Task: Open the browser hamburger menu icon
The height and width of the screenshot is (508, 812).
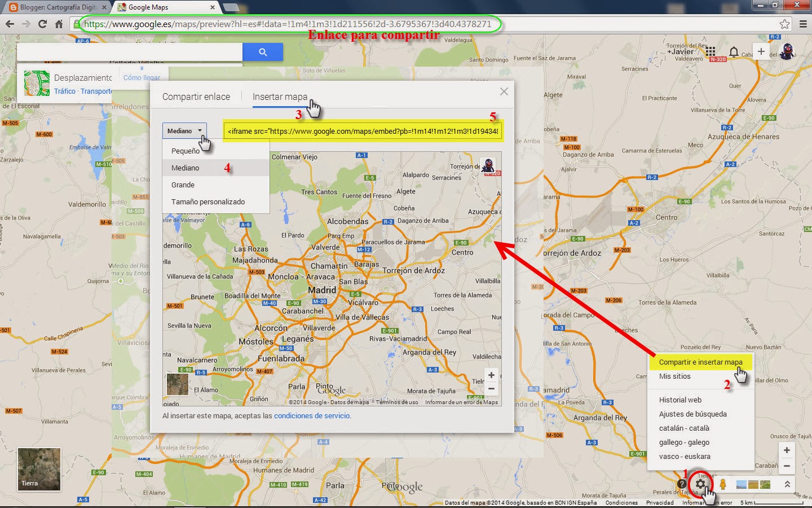Action: point(803,24)
